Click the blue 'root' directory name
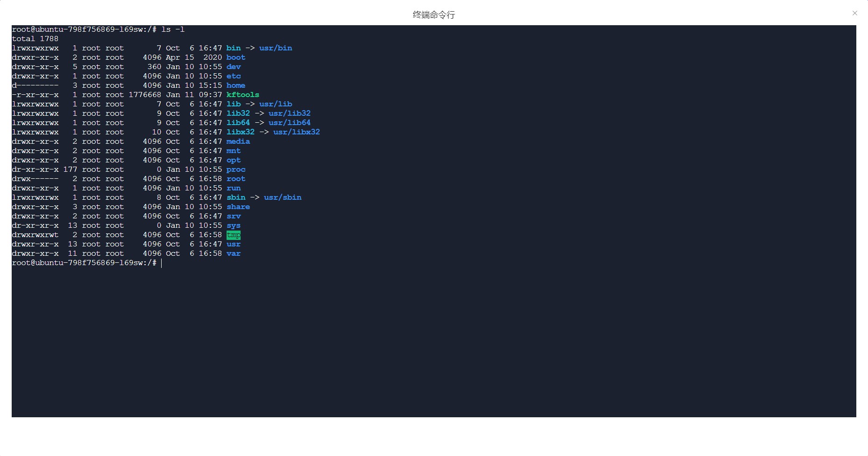 click(x=236, y=179)
